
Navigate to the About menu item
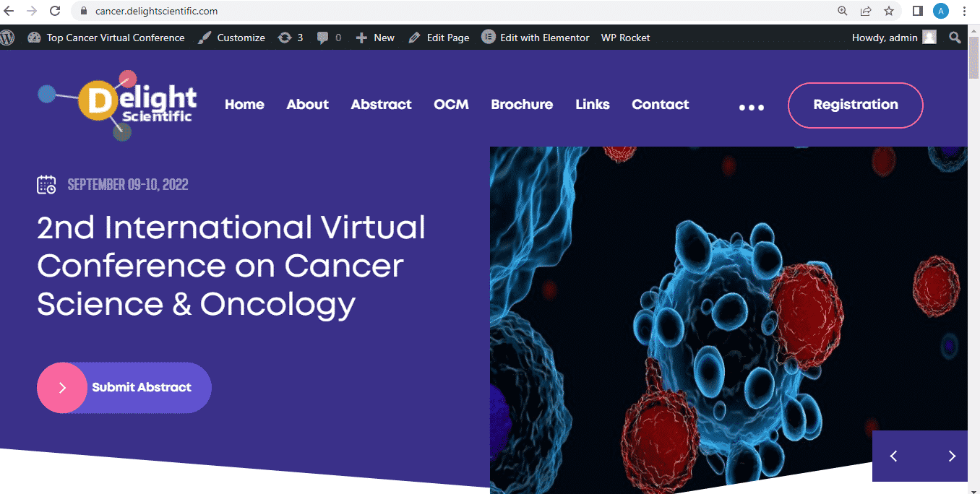click(x=307, y=104)
